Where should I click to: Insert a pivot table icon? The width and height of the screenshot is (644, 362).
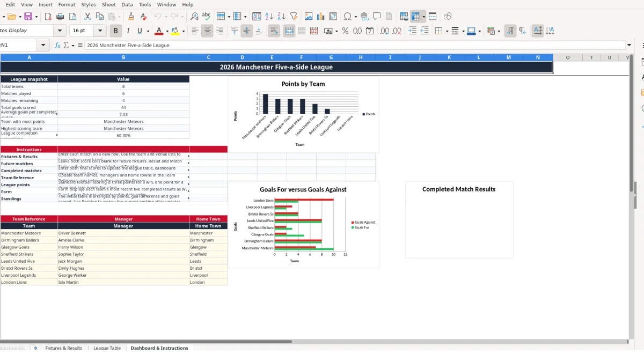[333, 17]
